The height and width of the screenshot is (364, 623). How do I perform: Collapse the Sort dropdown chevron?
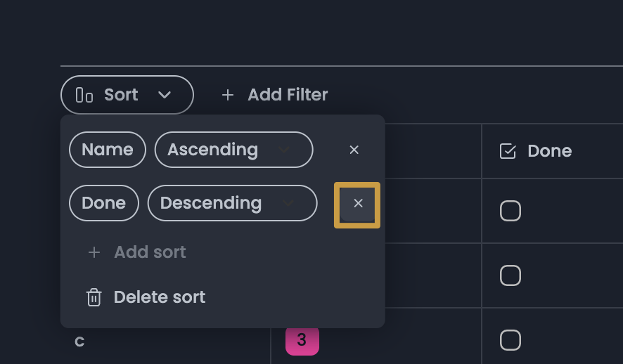(x=165, y=95)
